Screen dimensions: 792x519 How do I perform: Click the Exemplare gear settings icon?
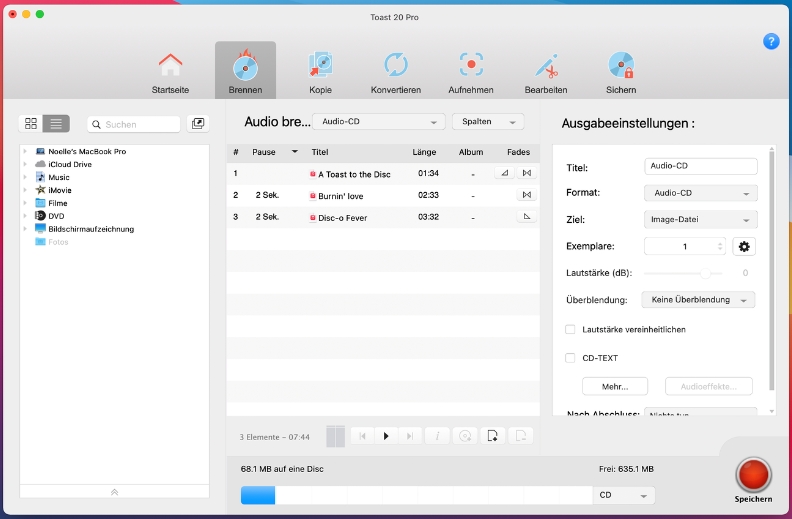pyautogui.click(x=744, y=246)
